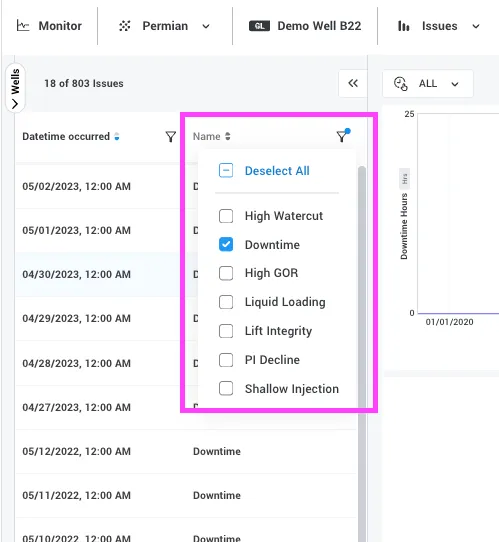Screen dimensions: 499x542
Task: Click the Datetime occurred column header
Action: point(66,137)
